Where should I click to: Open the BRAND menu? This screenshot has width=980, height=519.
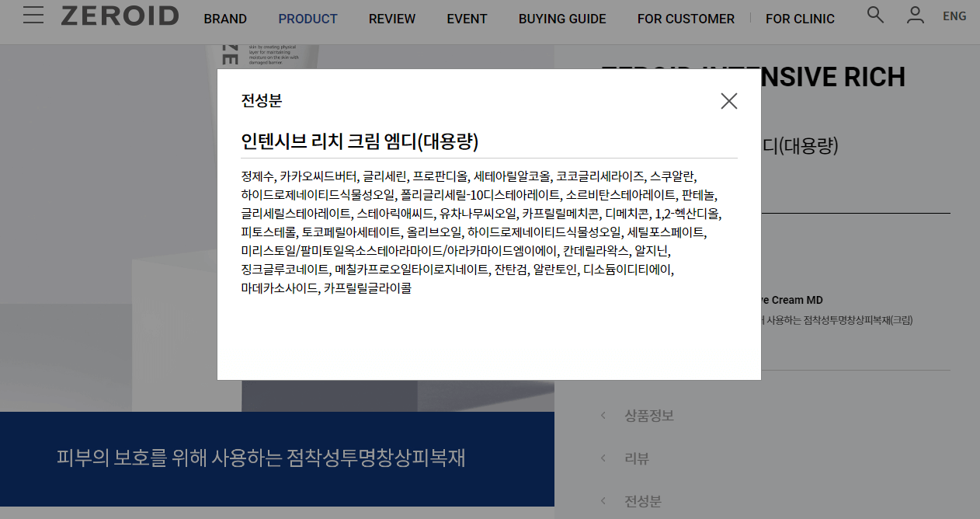tap(225, 19)
